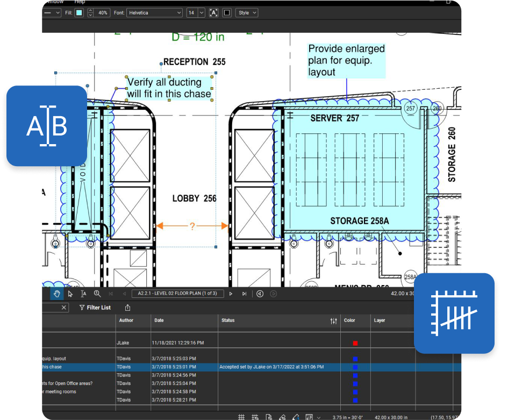This screenshot has height=420, width=515.
Task: Click the font size 14 field
Action: [x=192, y=13]
